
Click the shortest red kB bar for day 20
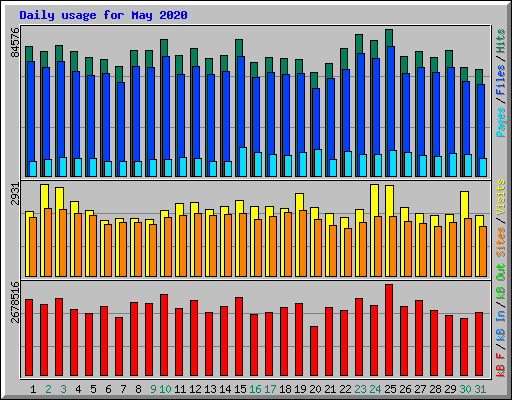(x=314, y=351)
